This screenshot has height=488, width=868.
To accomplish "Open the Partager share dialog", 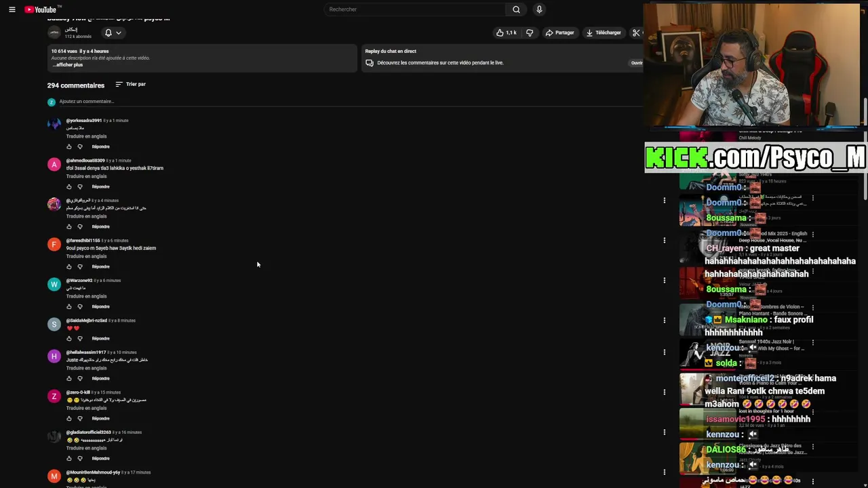I will pos(560,33).
